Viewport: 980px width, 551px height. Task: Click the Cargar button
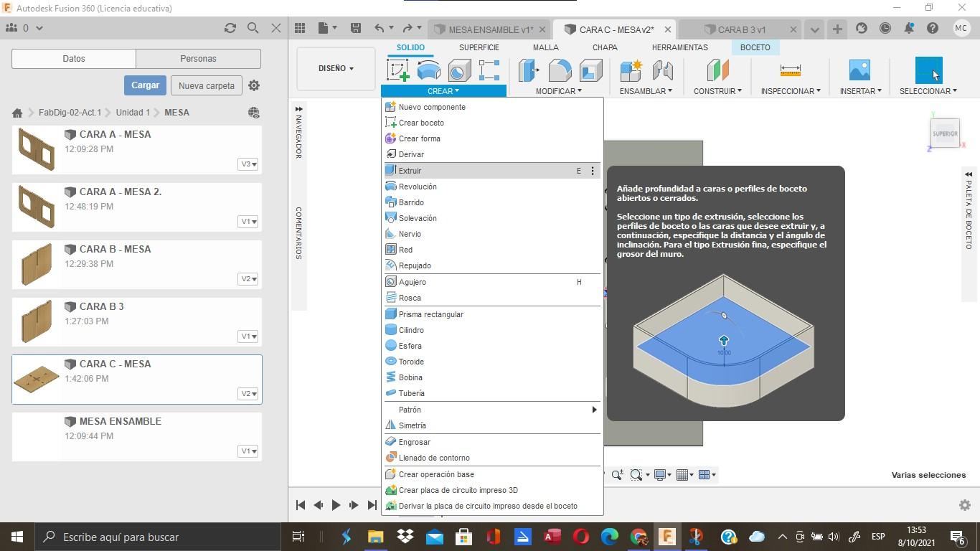coord(145,85)
